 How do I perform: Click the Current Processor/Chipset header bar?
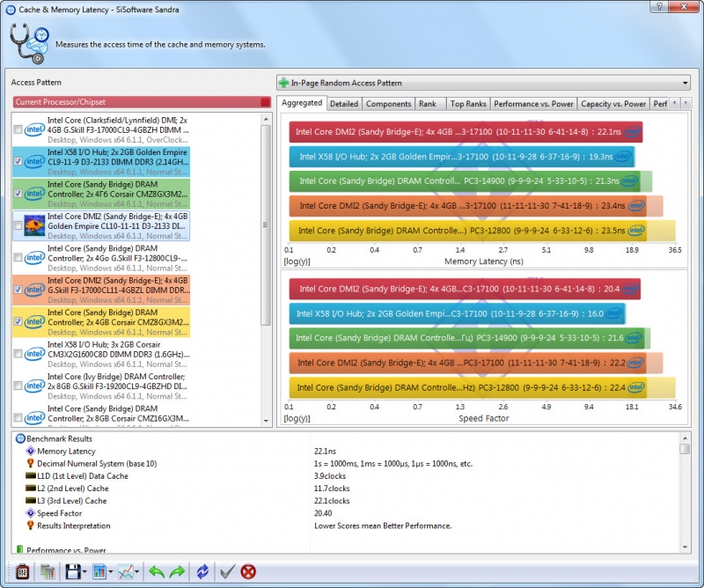(x=142, y=102)
